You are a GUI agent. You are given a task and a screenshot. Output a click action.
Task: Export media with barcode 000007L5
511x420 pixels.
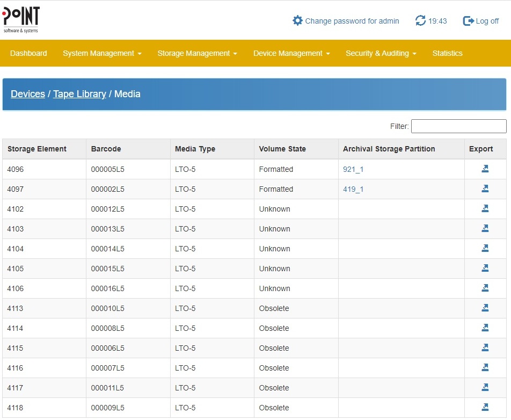tap(485, 367)
